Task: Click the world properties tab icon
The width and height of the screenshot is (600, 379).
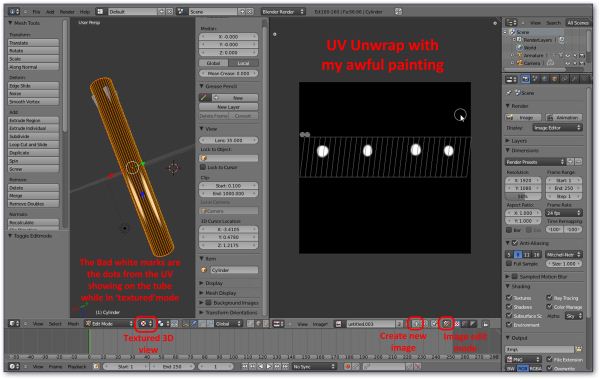Action: coord(545,79)
